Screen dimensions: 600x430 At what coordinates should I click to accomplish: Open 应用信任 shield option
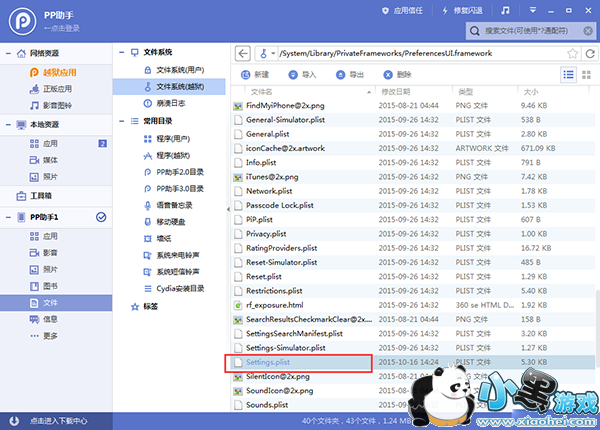(x=402, y=11)
